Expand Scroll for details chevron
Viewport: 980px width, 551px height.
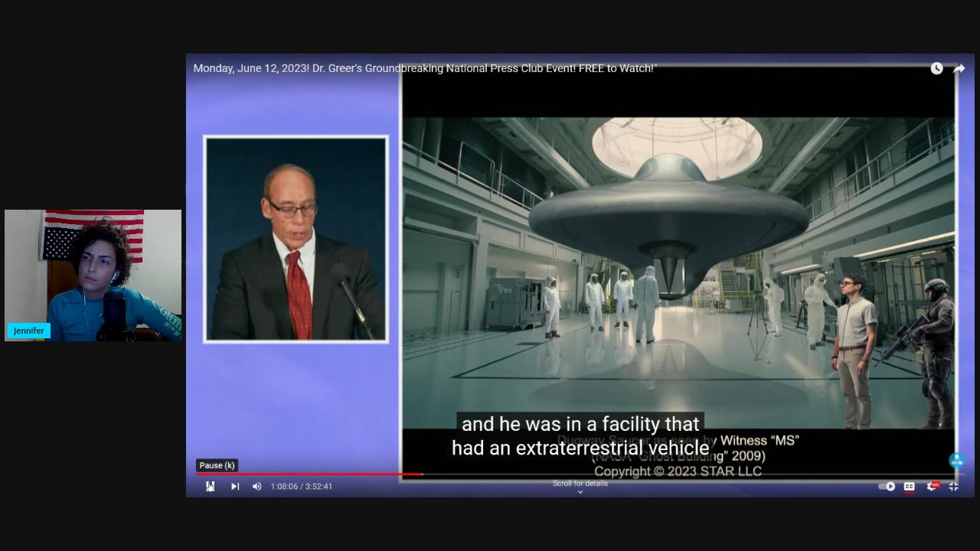[580, 492]
